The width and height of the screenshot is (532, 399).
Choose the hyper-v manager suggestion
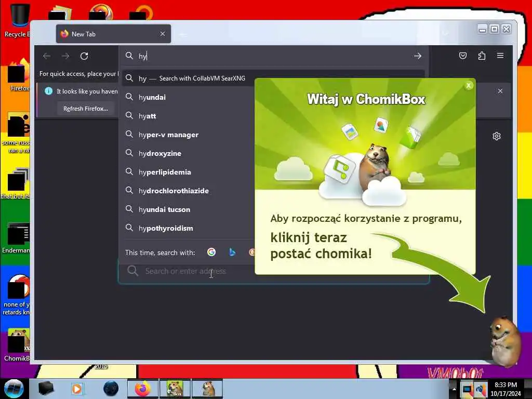point(188,135)
